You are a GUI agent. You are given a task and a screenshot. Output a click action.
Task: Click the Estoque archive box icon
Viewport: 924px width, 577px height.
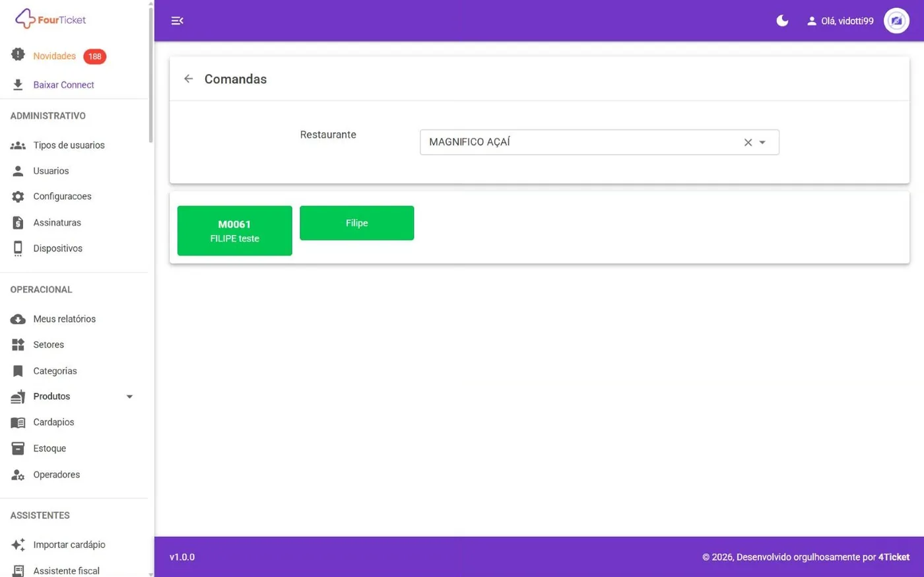tap(18, 448)
